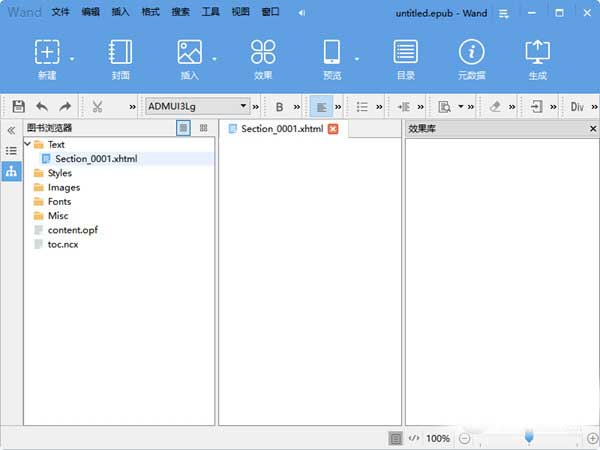Collapse the Text folder in the tree

click(27, 145)
